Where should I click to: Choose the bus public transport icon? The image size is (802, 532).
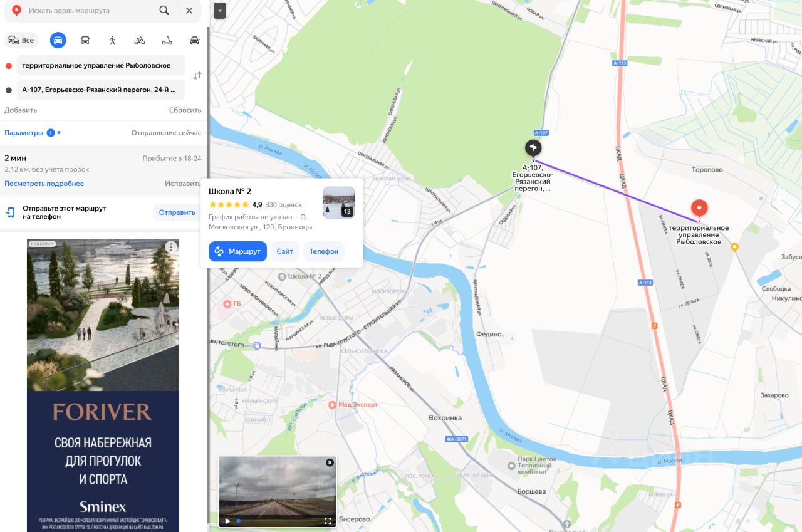[85, 40]
